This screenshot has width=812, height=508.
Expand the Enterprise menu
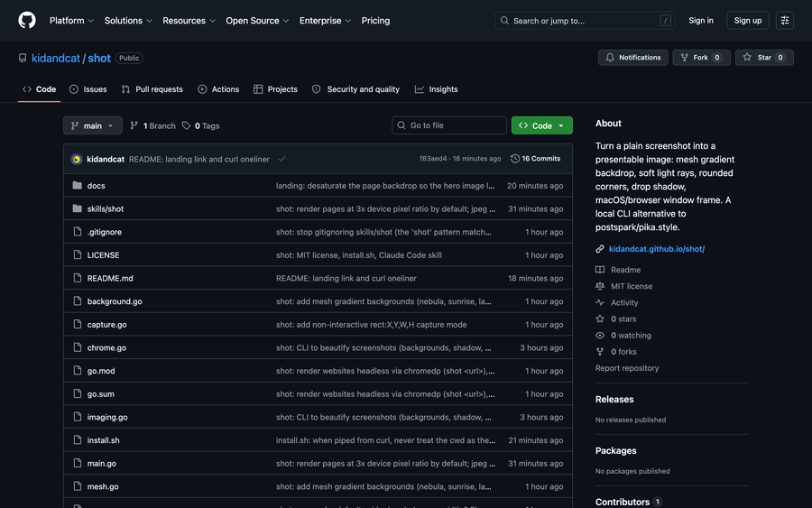325,21
